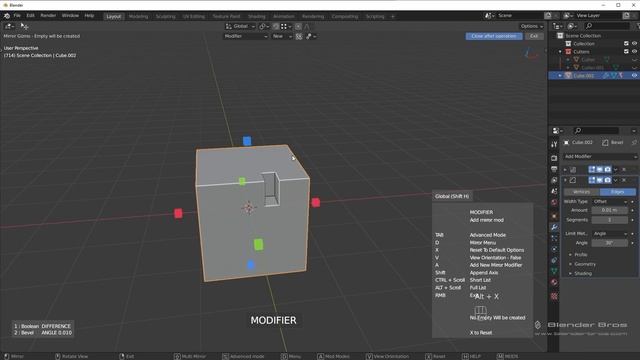This screenshot has width=640, height=360.
Task: Click the right red X axis gizmo handle
Action: (316, 202)
